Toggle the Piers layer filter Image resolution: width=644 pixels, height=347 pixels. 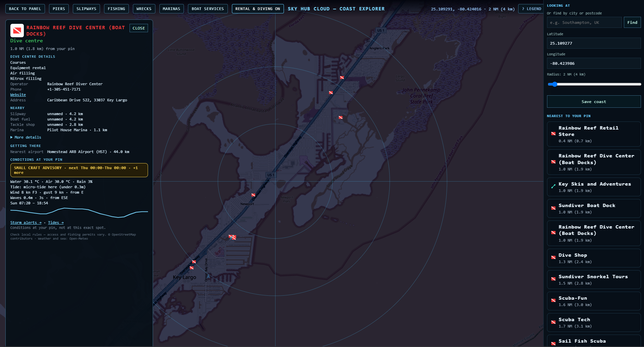[59, 9]
